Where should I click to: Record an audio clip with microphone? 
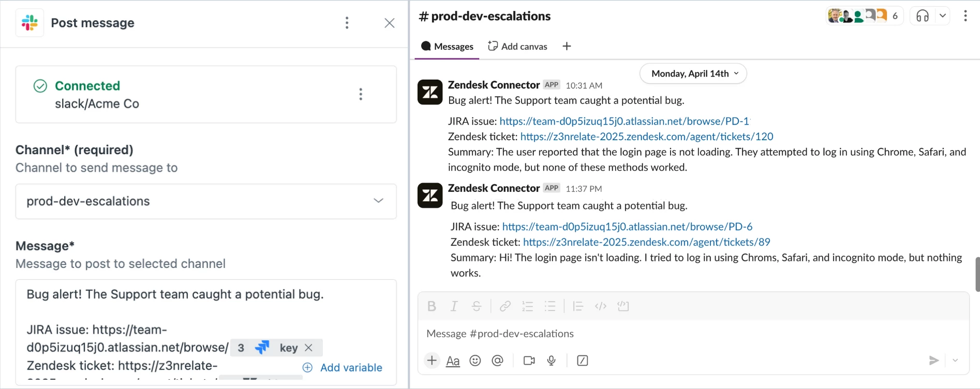(552, 361)
